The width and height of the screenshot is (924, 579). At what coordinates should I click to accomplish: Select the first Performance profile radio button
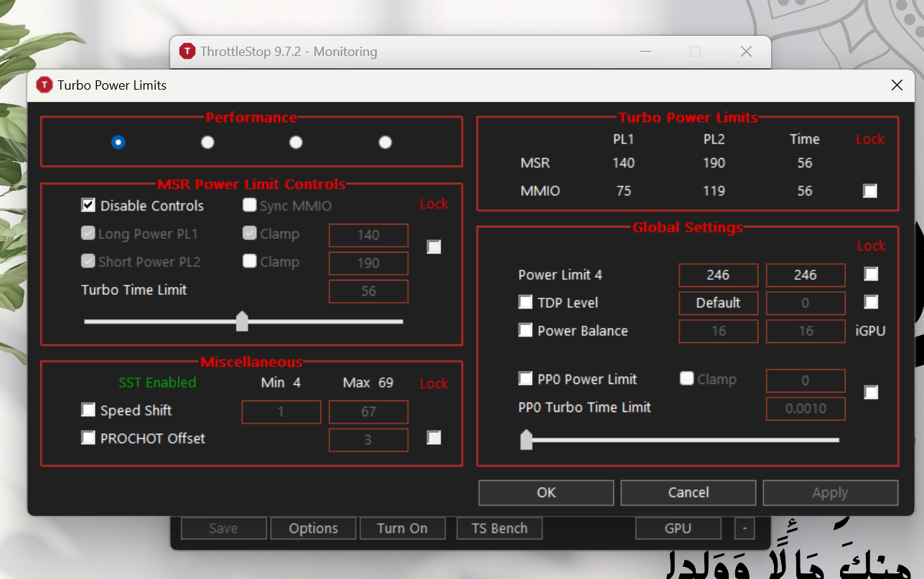pos(118,142)
